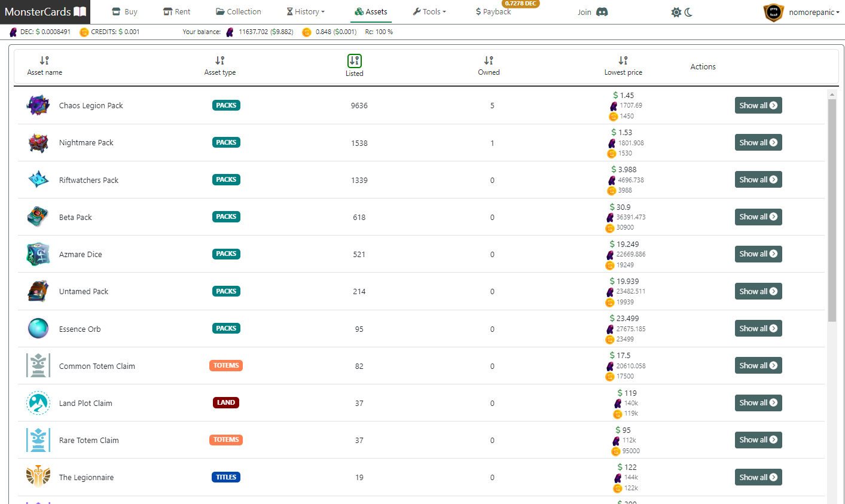Click the Beta Pack icon

coord(38,217)
